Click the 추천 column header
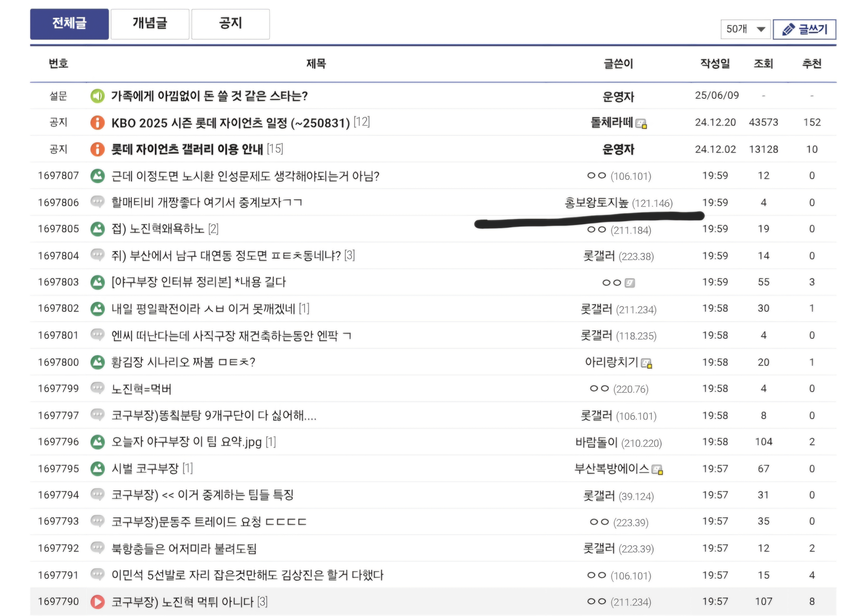This screenshot has height=616, width=843. 811,64
